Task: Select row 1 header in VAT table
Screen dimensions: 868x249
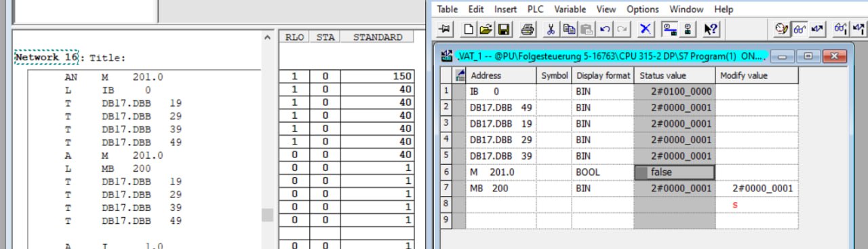Action: click(447, 91)
